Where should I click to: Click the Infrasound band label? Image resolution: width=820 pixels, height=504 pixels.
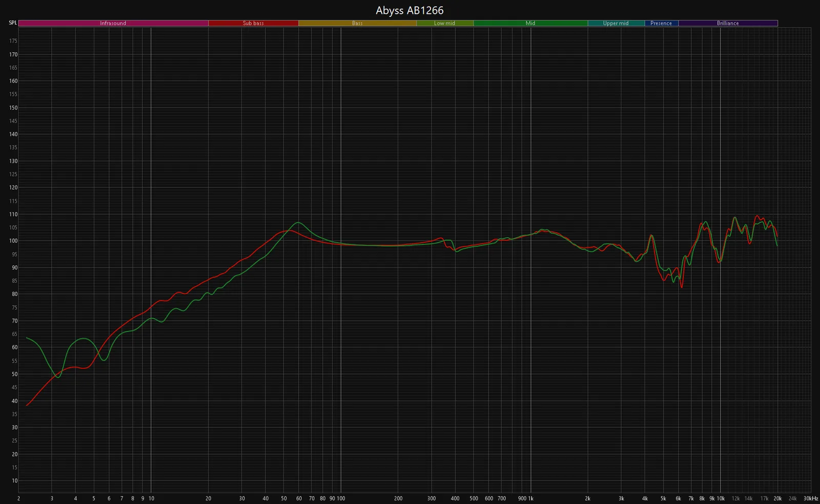pyautogui.click(x=113, y=23)
